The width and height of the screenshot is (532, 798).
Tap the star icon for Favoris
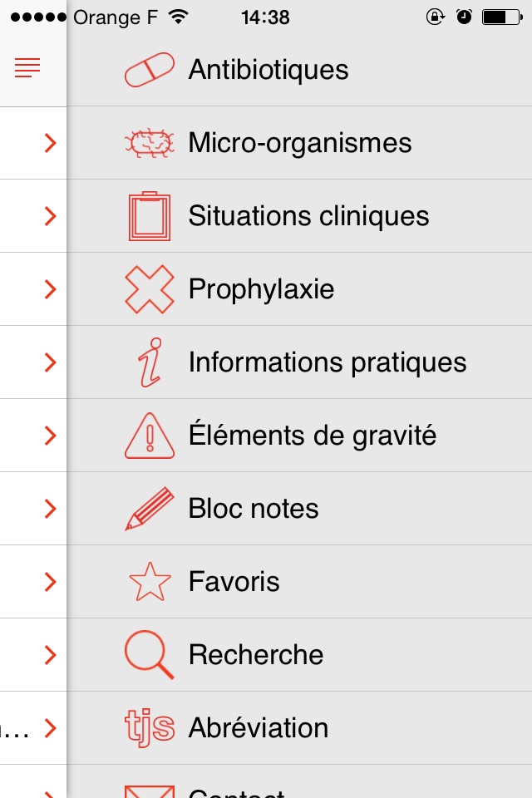pyautogui.click(x=150, y=582)
